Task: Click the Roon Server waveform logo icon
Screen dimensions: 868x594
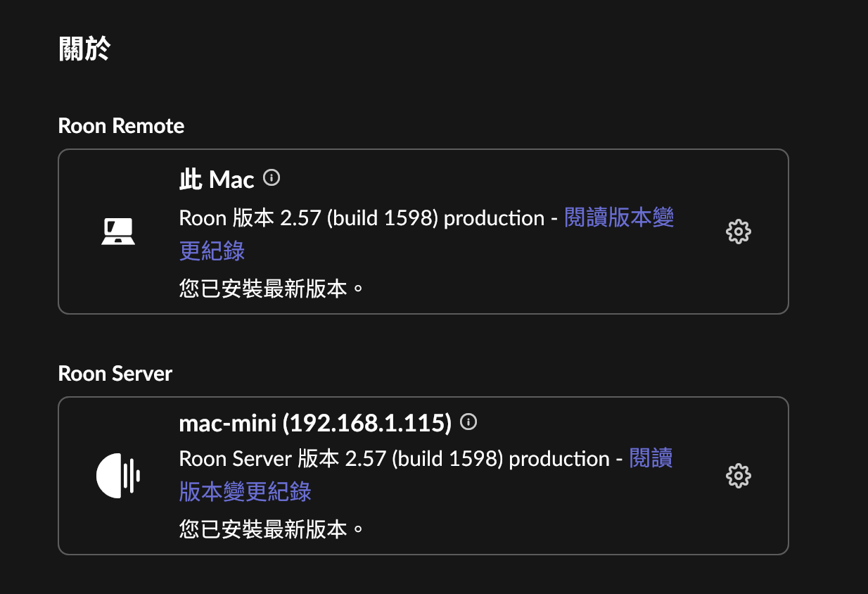Action: tap(118, 476)
